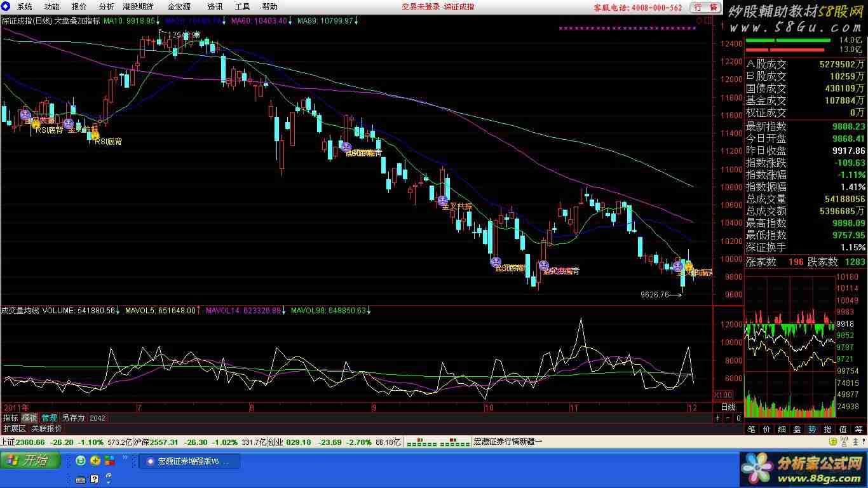Click the 成交量均线 VOLUME indicator label

click(x=61, y=311)
